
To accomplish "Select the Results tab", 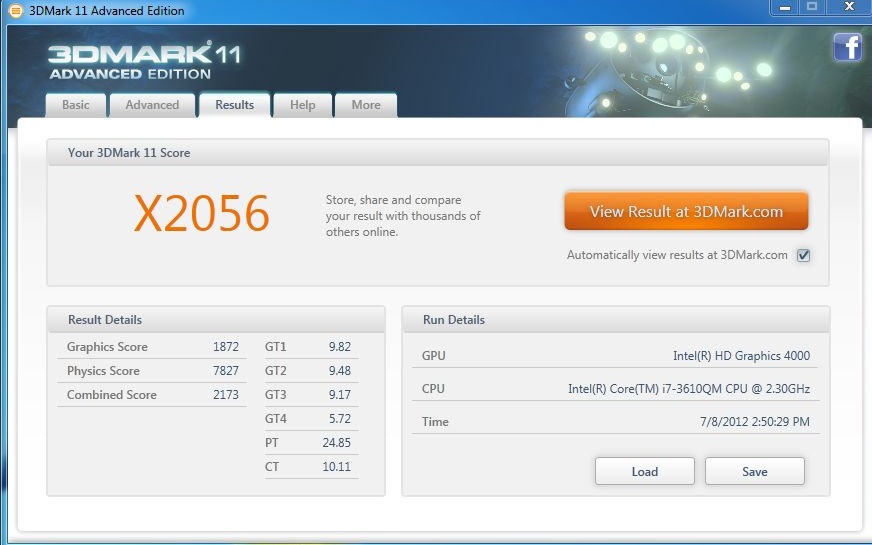I will pos(235,105).
